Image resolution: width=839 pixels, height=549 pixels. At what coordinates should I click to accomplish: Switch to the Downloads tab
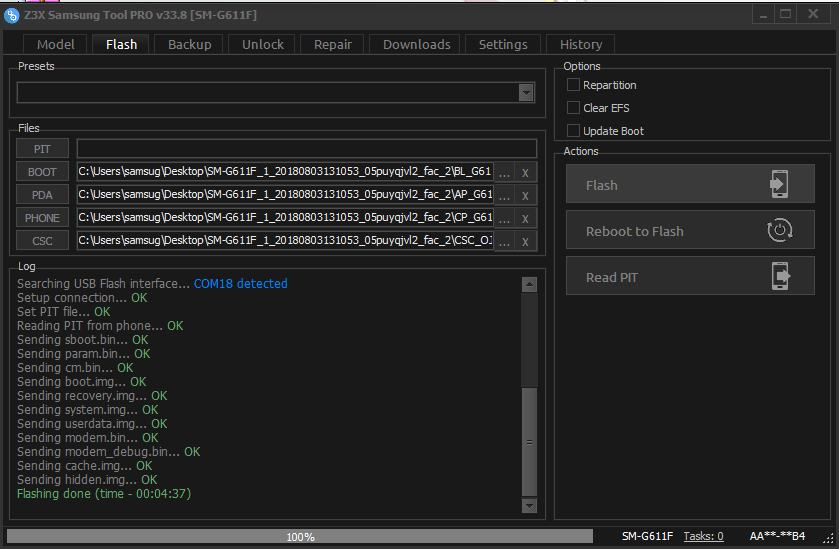416,44
